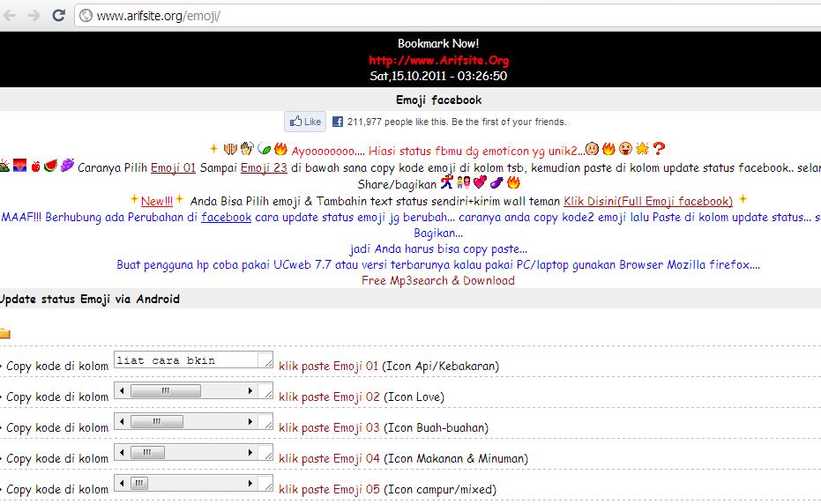
Task: Click the browser forward arrow
Action: click(x=34, y=16)
